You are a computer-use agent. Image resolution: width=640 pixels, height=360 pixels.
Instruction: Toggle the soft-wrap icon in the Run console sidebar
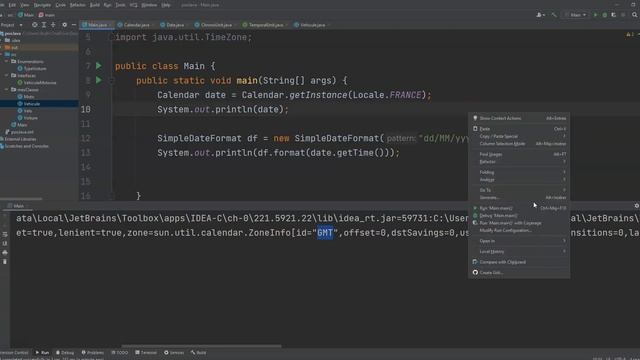[5, 234]
